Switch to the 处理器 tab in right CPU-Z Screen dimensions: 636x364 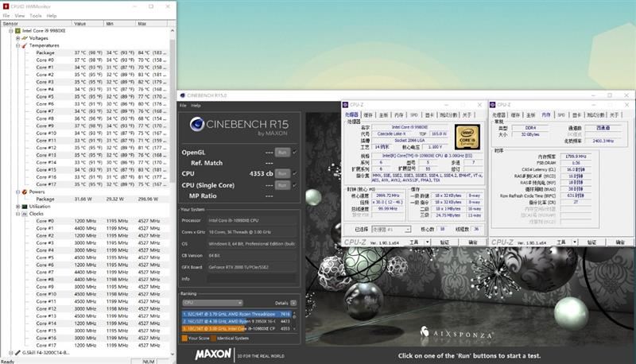tap(499, 115)
